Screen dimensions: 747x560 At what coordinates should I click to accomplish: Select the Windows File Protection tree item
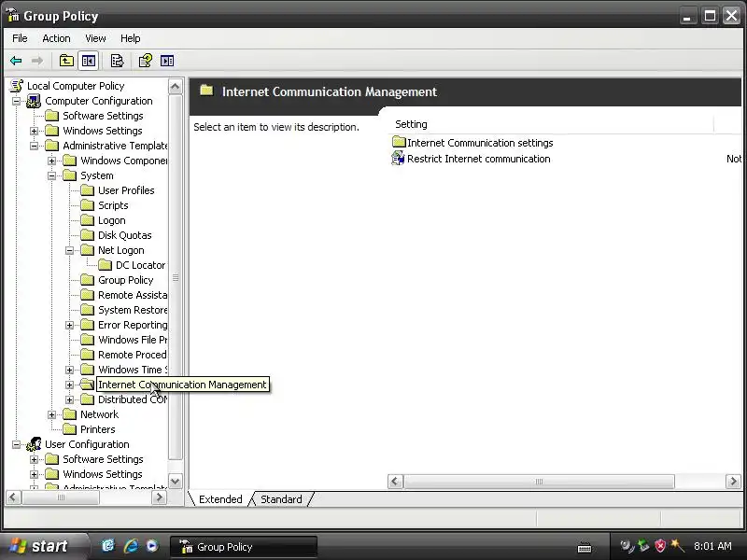tap(132, 340)
